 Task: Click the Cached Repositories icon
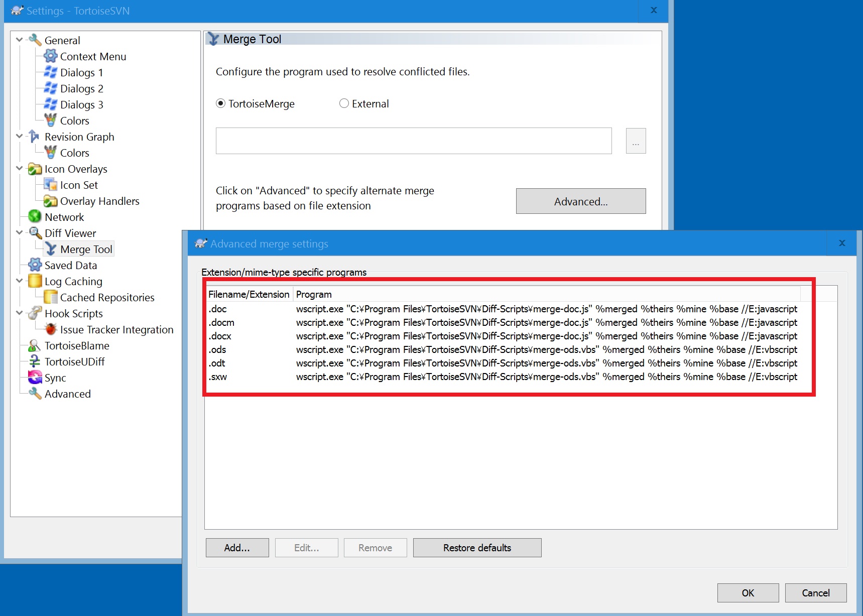coord(51,297)
